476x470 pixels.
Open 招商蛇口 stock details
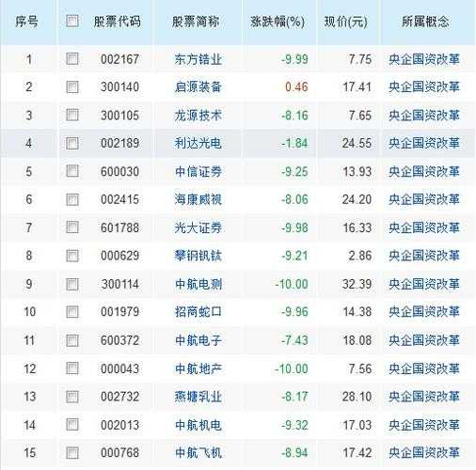coord(198,311)
